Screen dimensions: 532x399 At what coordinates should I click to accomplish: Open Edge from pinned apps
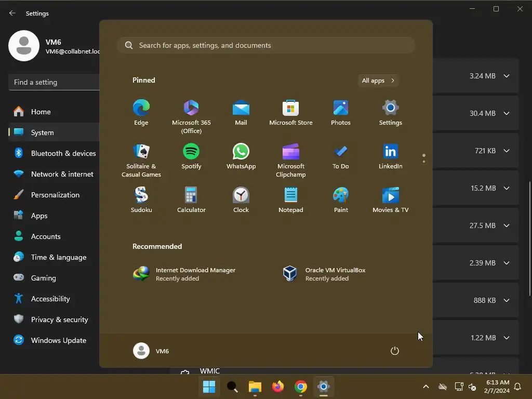point(141,113)
